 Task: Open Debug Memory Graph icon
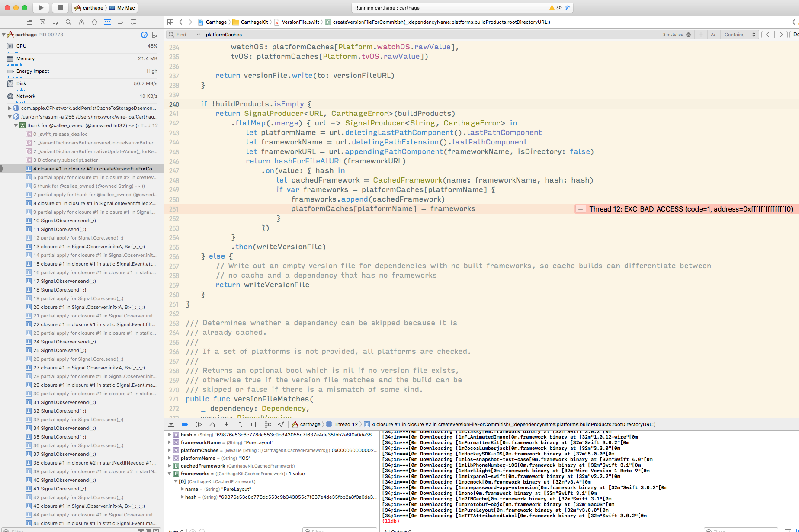pos(268,424)
